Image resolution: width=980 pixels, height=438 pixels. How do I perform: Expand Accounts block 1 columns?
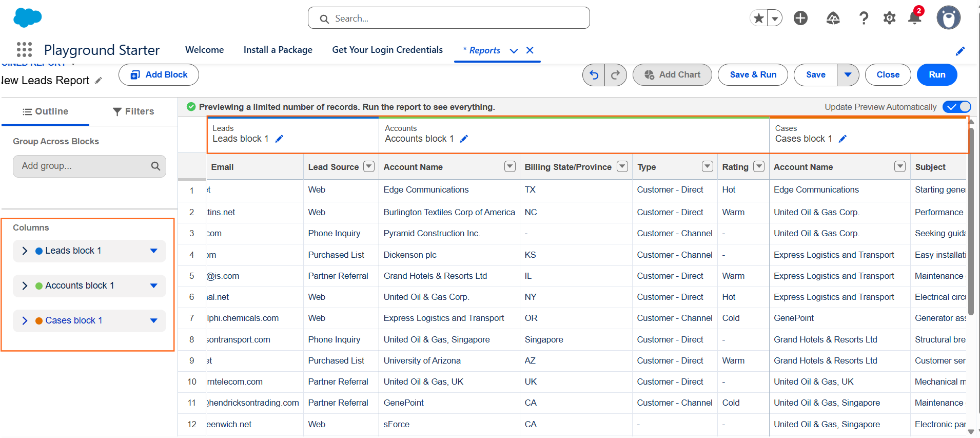pyautogui.click(x=25, y=285)
